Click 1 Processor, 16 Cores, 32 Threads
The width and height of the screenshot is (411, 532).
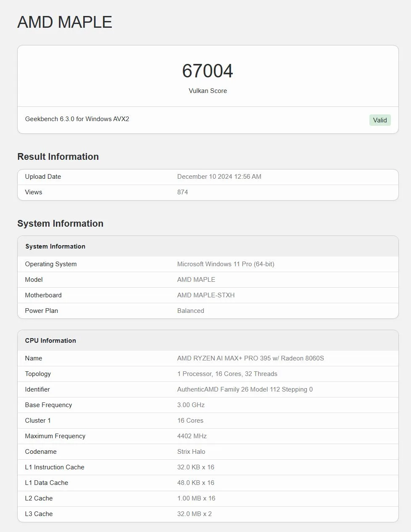click(227, 374)
